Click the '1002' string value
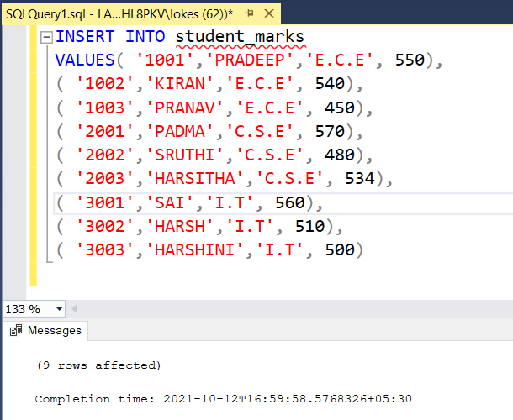Viewport: 513px width, 420px height. (104, 84)
